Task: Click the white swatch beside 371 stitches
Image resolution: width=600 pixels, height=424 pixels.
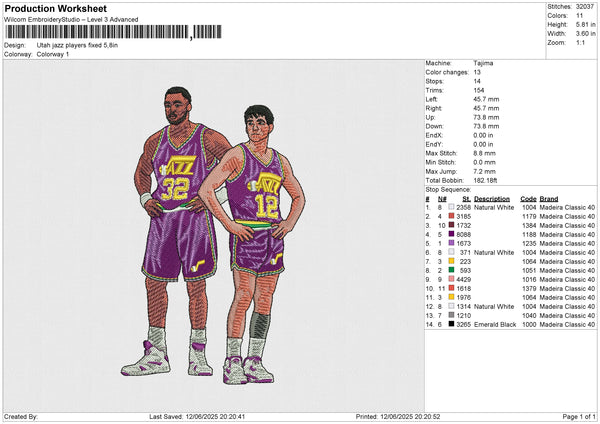Action: coord(452,252)
